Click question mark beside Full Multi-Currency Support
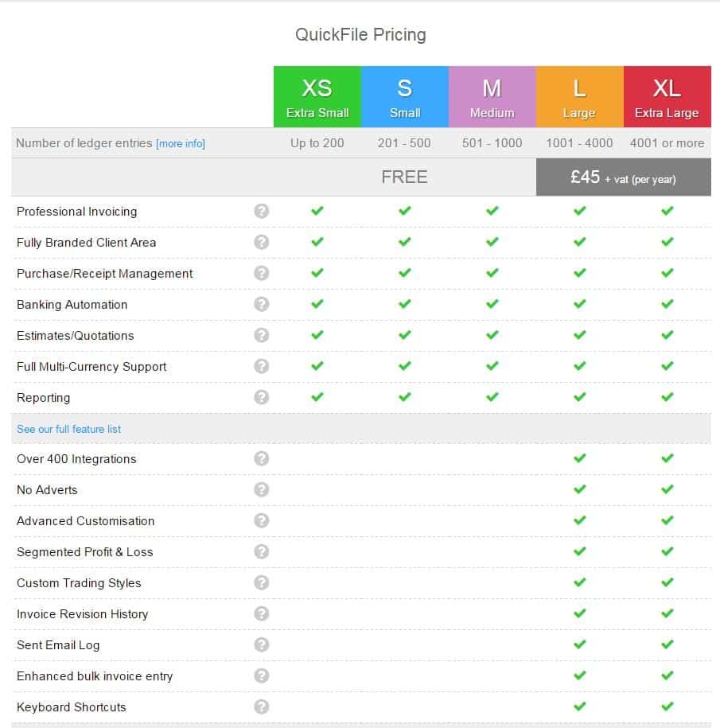This screenshot has height=728, width=720. pyautogui.click(x=262, y=366)
